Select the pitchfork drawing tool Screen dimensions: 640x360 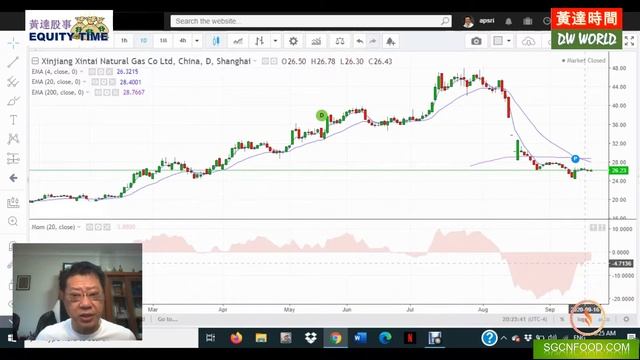click(x=13, y=82)
